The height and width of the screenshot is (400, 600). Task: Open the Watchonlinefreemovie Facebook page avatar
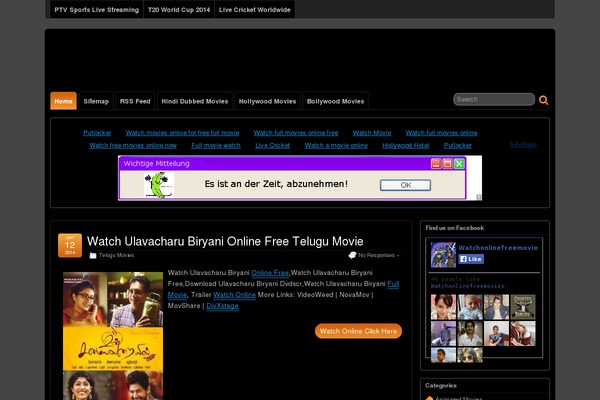443,255
